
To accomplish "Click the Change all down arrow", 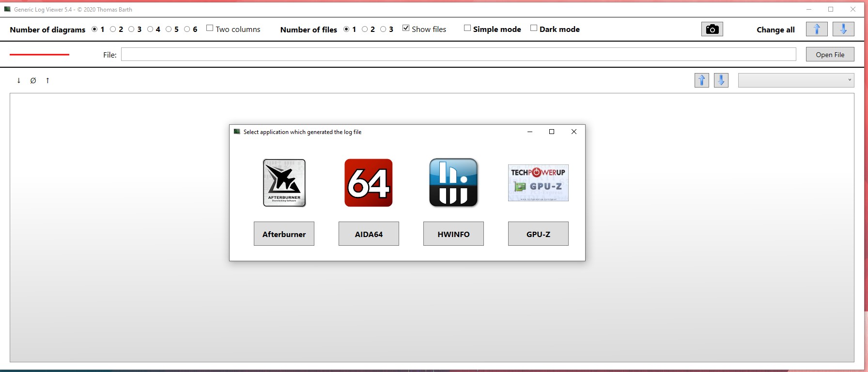I will click(843, 30).
